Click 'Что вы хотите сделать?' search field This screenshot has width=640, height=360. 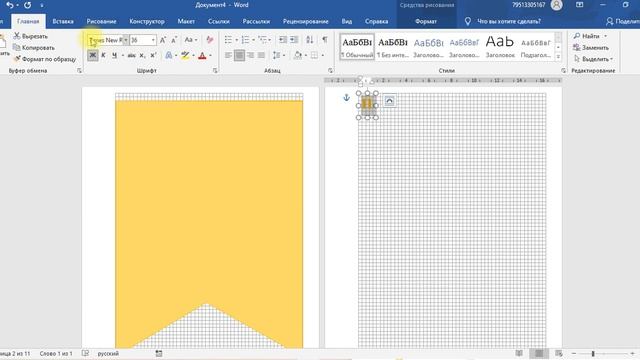tap(509, 21)
